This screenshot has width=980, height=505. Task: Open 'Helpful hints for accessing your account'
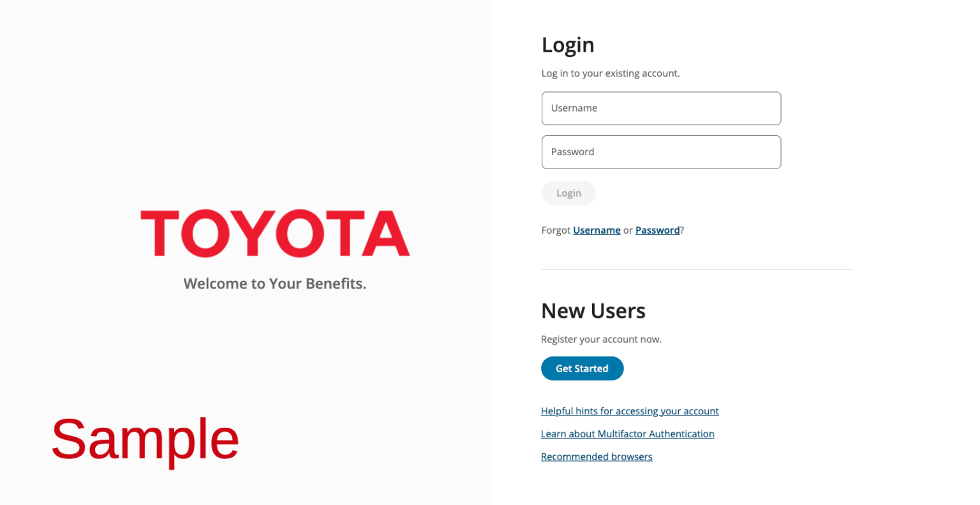pos(630,411)
